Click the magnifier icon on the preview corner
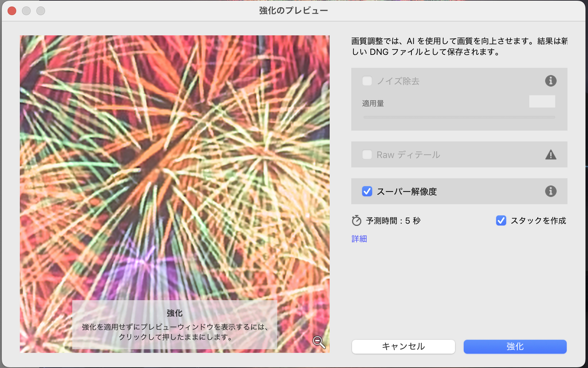 point(318,341)
